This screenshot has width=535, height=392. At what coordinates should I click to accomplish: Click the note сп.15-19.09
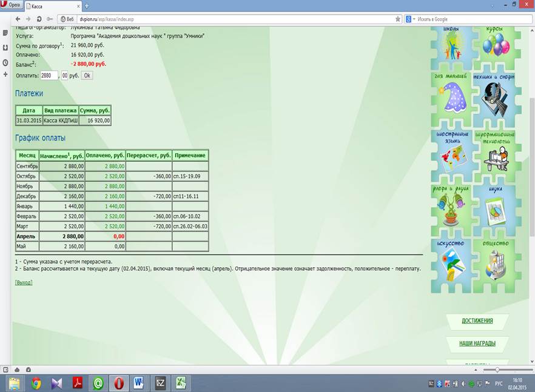pos(187,176)
